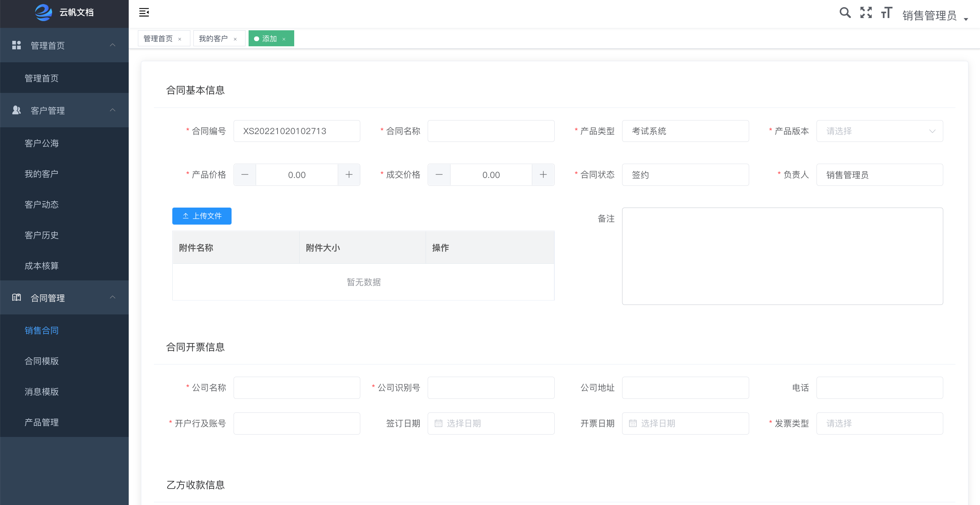The width and height of the screenshot is (980, 505).
Task: Decrease 成交价格 with minus button
Action: coord(439,175)
